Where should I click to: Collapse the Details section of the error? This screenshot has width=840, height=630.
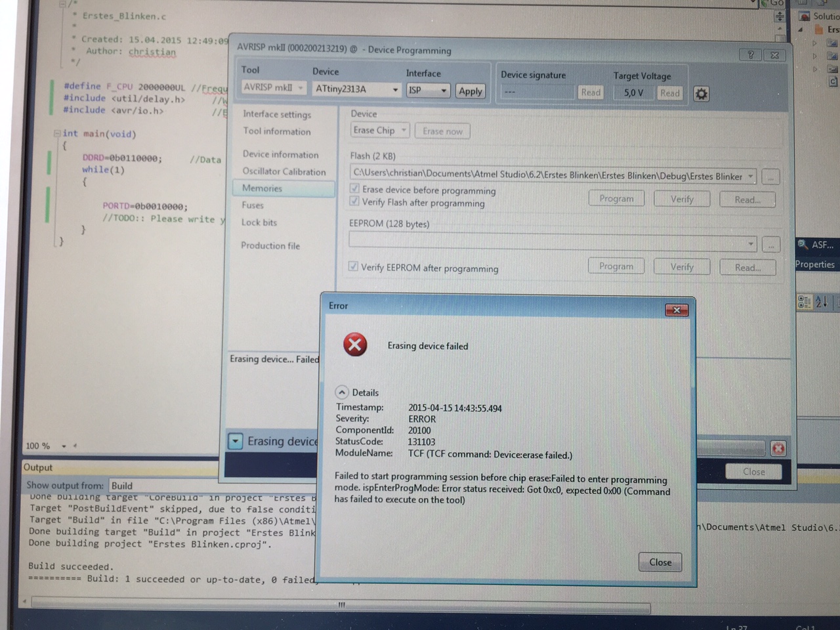point(342,392)
